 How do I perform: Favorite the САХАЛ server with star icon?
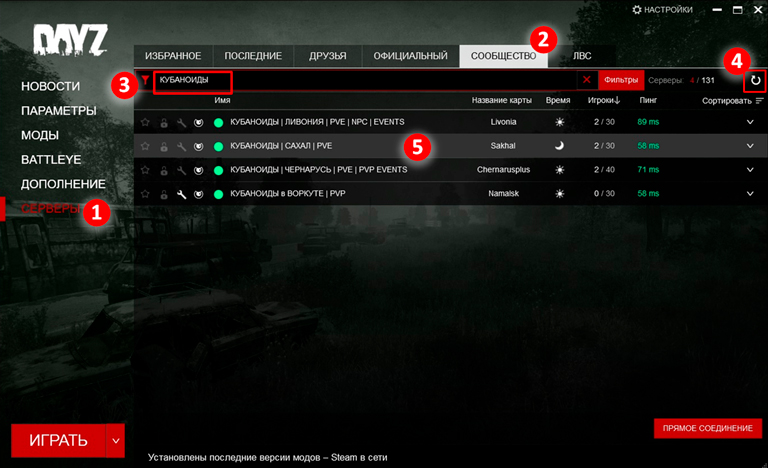point(145,146)
